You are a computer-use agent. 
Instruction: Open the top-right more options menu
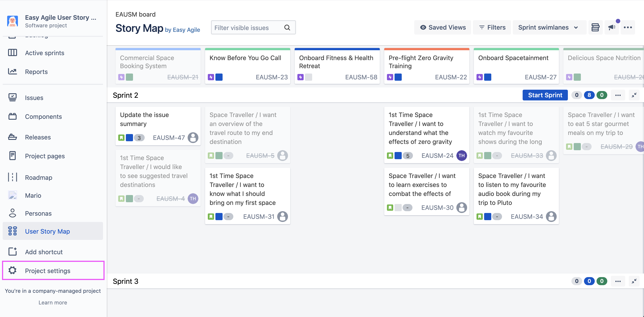tap(627, 27)
